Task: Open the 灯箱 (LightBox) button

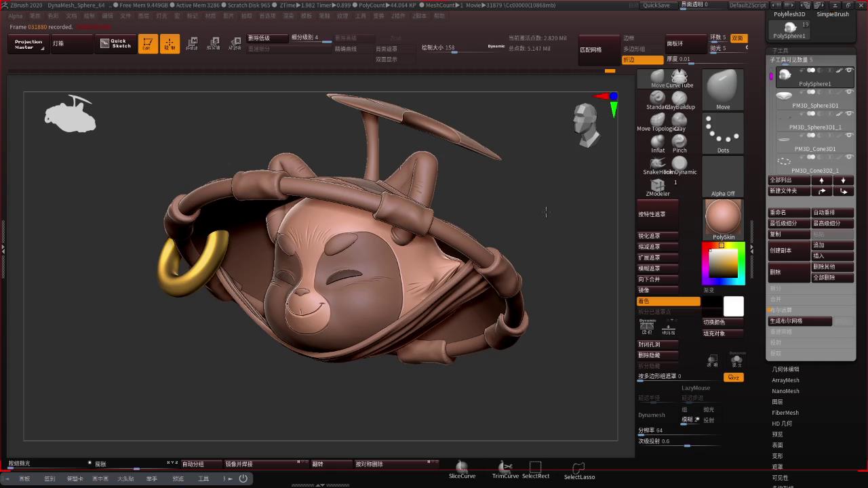Action: click(72, 44)
